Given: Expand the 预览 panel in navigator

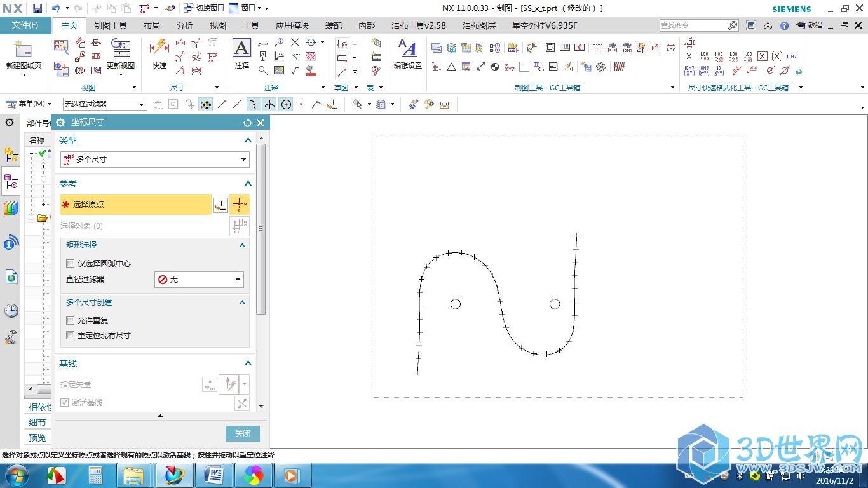Looking at the screenshot, I should [38, 438].
